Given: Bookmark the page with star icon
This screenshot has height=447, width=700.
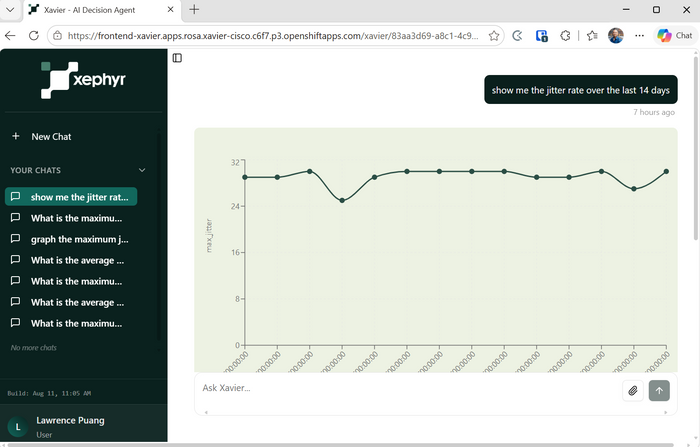Looking at the screenshot, I should 493,36.
